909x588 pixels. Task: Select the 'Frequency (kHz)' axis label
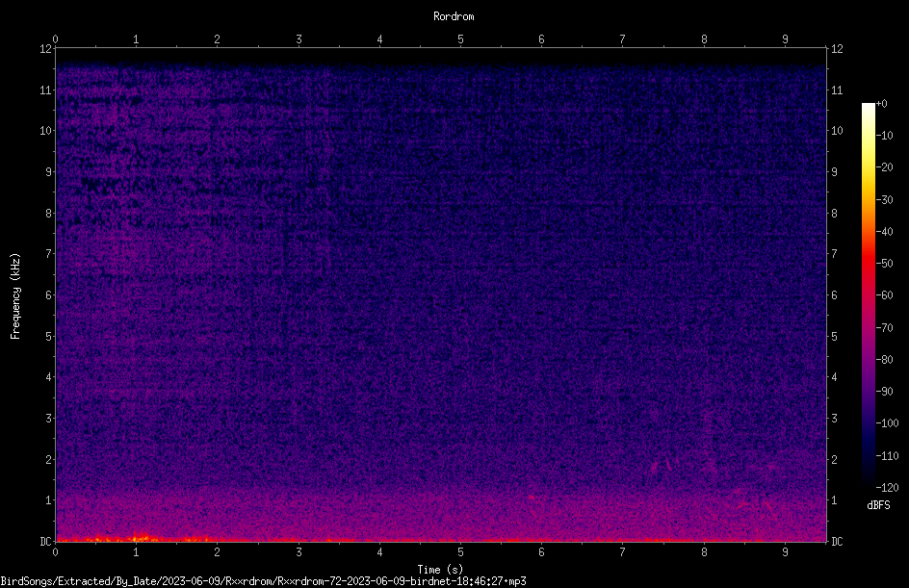click(15, 296)
